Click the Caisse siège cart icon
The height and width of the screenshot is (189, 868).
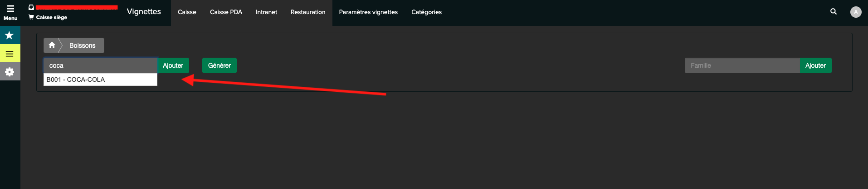[x=31, y=17]
